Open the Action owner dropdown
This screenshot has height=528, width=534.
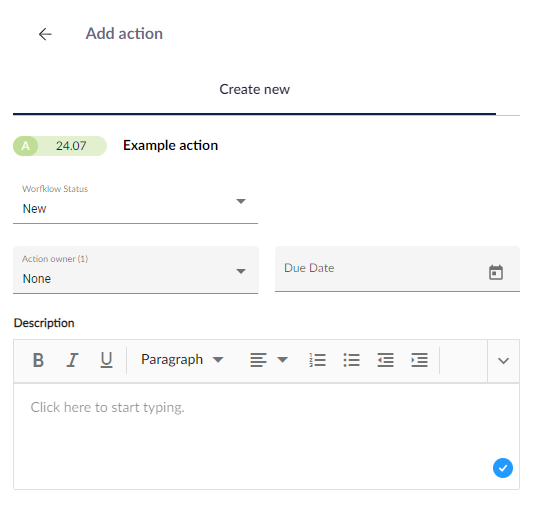point(136,270)
